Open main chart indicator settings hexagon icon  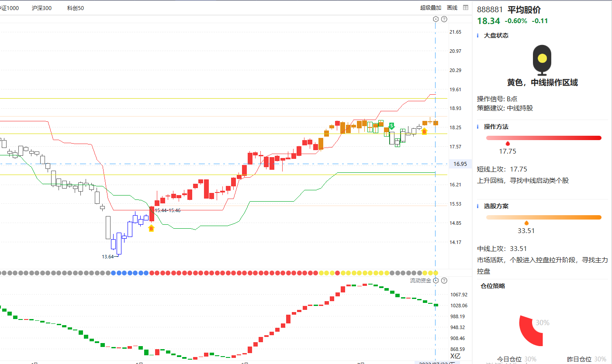pyautogui.click(x=436, y=19)
